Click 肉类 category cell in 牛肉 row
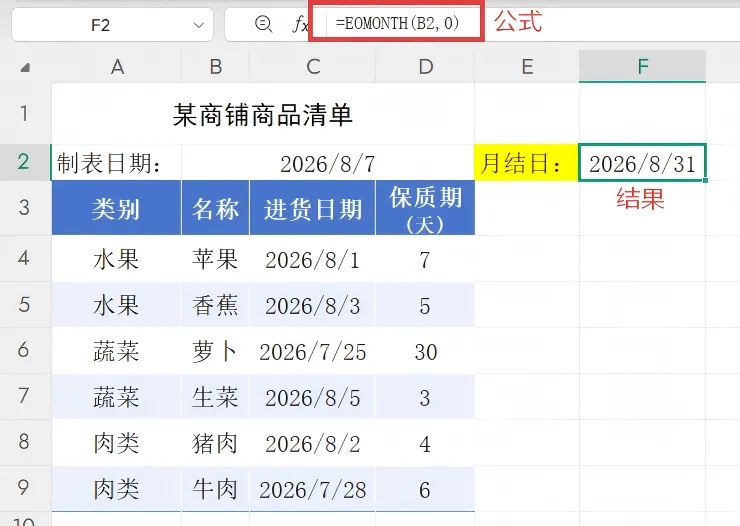The image size is (740, 526). tap(117, 488)
